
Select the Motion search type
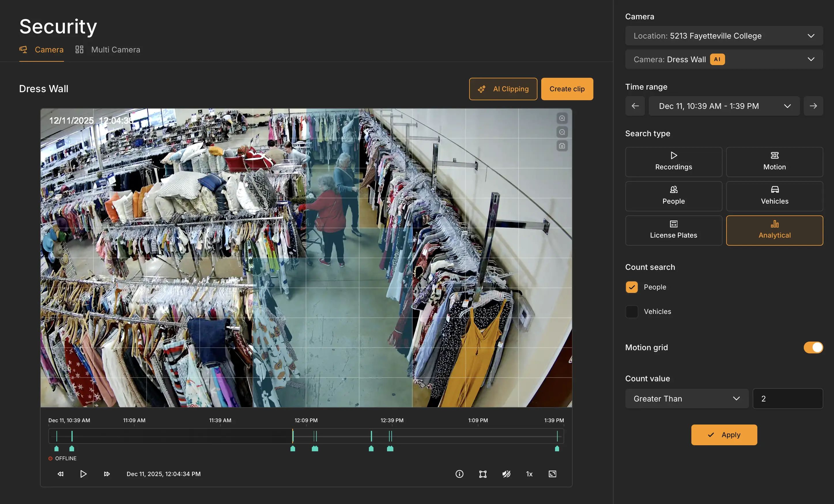coord(774,162)
